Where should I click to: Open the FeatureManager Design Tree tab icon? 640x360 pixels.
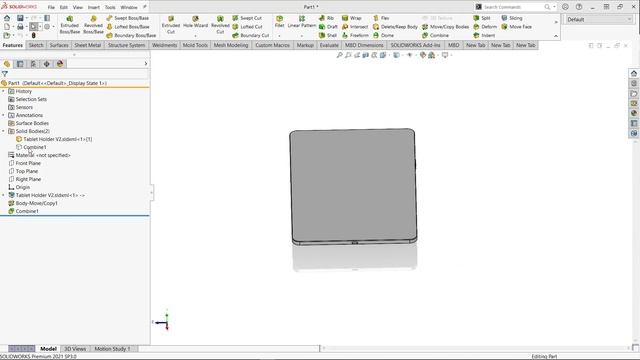tap(7, 64)
